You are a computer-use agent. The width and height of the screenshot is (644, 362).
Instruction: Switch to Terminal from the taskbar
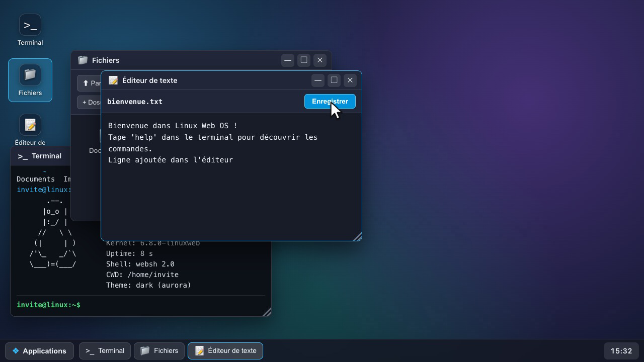pyautogui.click(x=105, y=351)
